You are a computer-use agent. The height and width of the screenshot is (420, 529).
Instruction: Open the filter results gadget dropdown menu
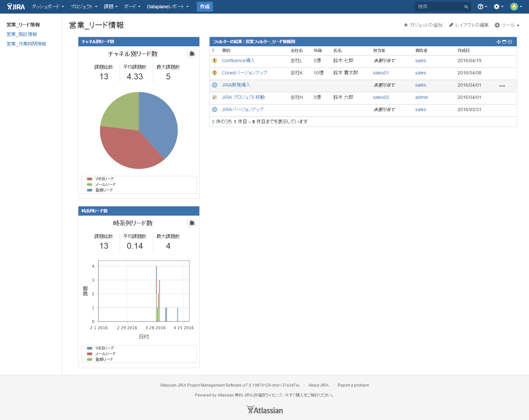[510, 42]
